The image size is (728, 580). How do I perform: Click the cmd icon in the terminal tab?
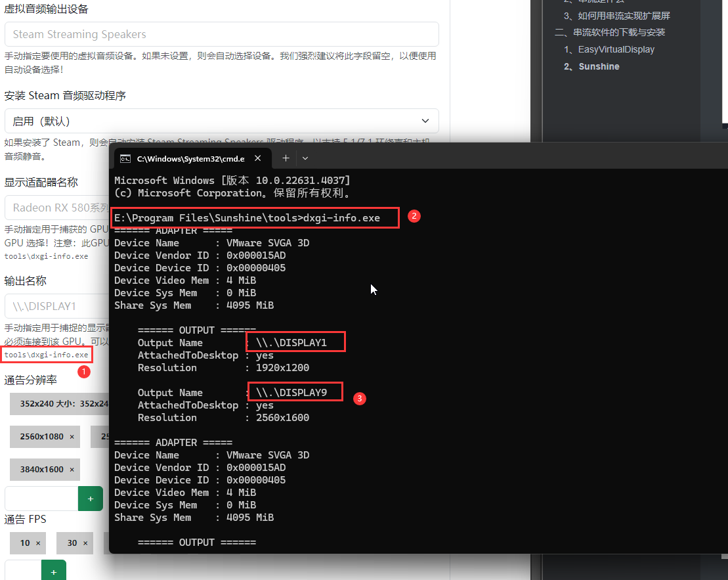pyautogui.click(x=125, y=159)
